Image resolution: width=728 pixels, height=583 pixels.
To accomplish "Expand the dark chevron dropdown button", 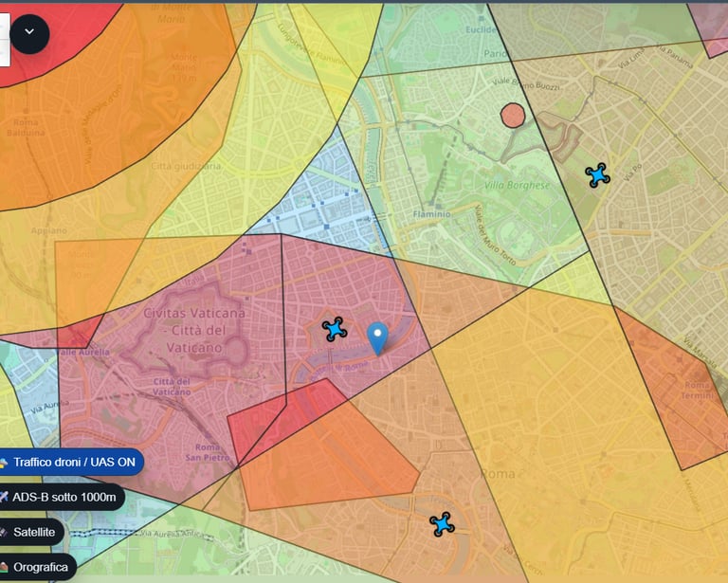I will point(29,33).
